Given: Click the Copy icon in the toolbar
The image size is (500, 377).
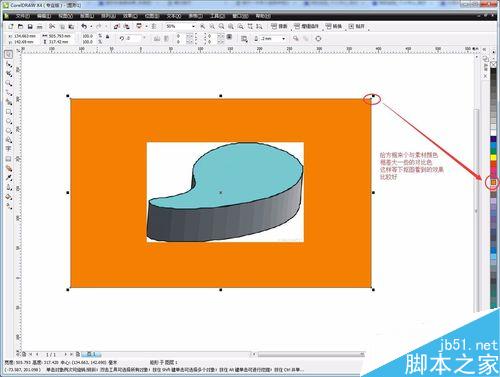Looking at the screenshot, I should [62, 26].
